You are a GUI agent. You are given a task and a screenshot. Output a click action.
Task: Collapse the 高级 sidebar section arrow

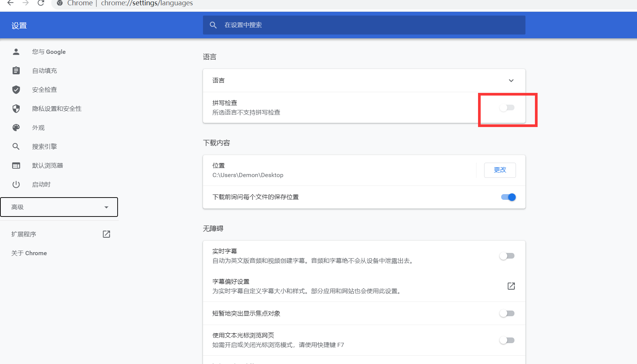click(x=106, y=207)
